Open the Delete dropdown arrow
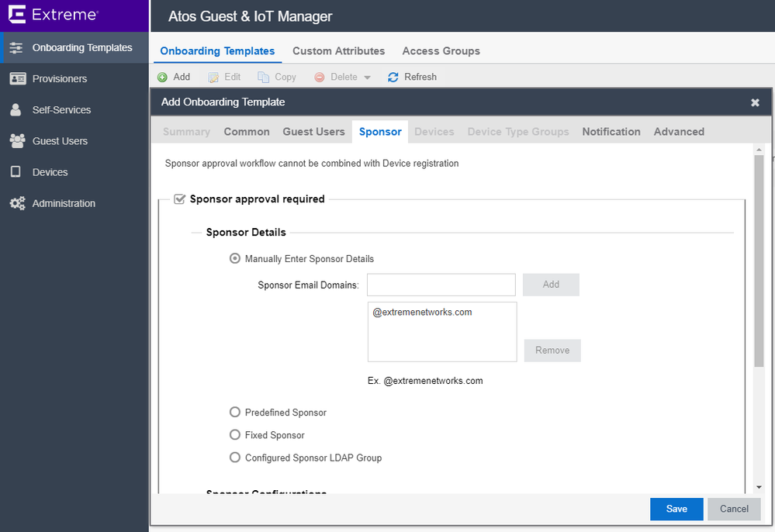This screenshot has width=775, height=532. coord(367,78)
